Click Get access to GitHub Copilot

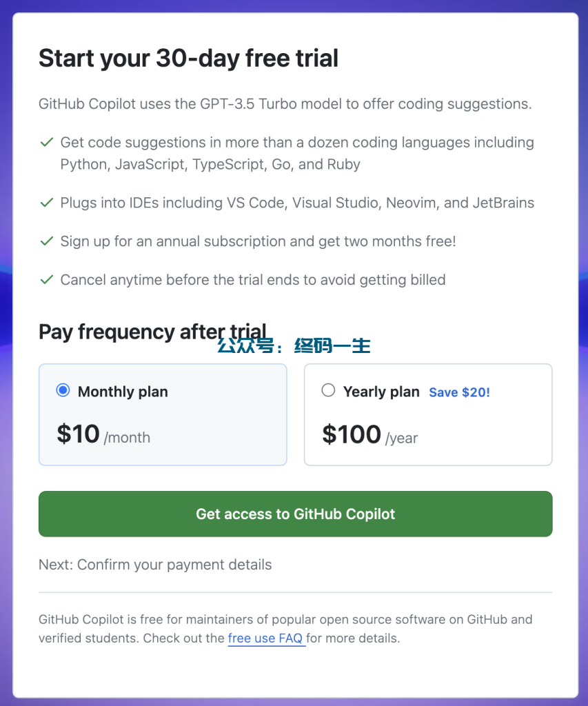(295, 514)
